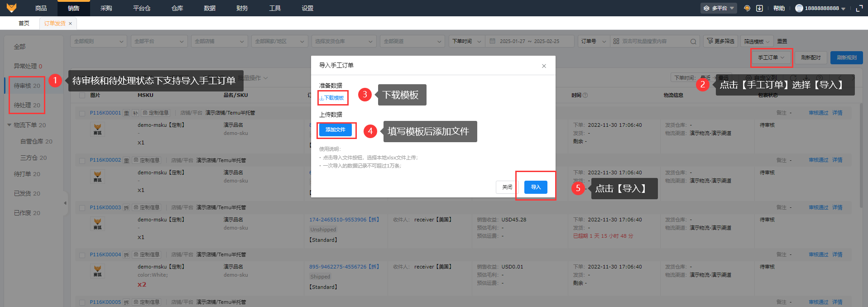
Task: Select 待打单 in the left sidebar
Action: 27,174
